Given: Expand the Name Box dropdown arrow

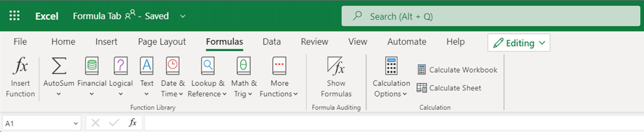Looking at the screenshot, I should pyautogui.click(x=76, y=123).
